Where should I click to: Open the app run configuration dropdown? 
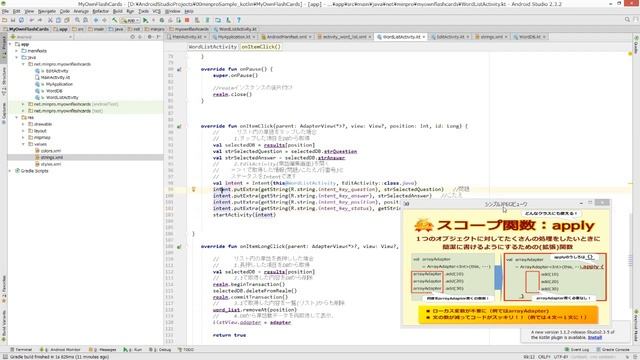point(130,20)
